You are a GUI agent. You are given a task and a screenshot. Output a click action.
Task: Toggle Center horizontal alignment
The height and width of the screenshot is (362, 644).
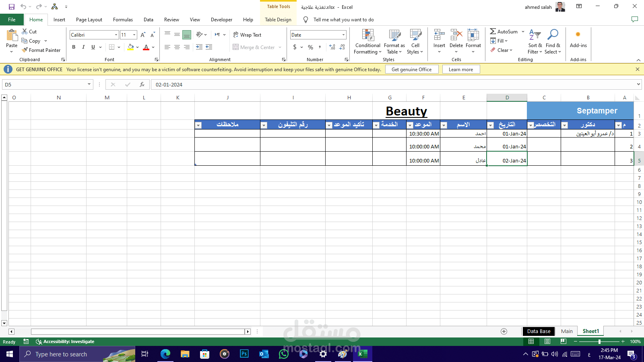[177, 47]
